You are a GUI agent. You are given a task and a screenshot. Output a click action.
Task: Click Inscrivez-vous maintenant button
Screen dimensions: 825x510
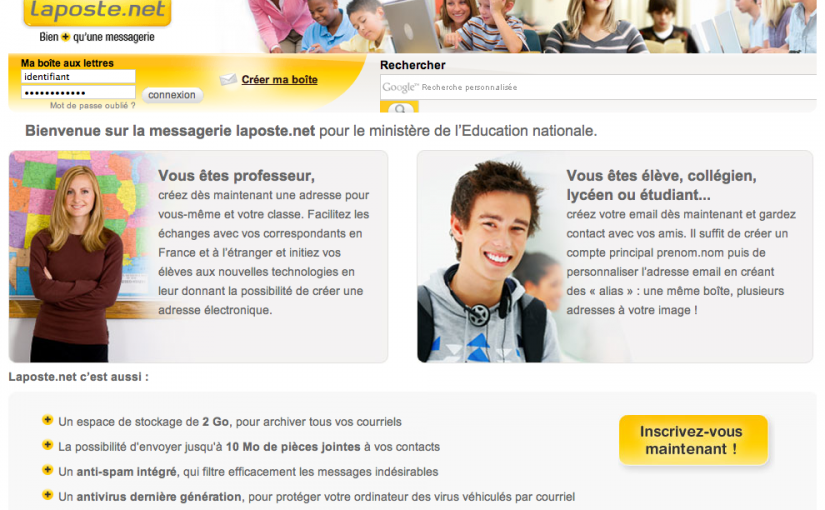[x=693, y=440]
